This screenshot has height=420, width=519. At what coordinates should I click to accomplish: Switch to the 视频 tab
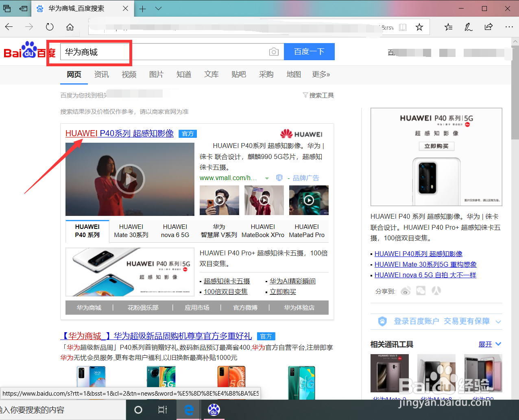[x=129, y=74]
